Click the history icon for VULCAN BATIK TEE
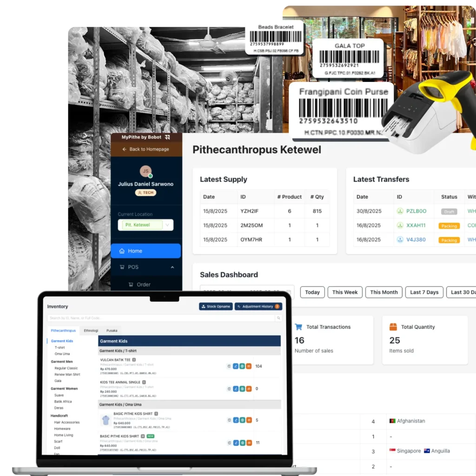The width and height of the screenshot is (476, 476). (229, 366)
